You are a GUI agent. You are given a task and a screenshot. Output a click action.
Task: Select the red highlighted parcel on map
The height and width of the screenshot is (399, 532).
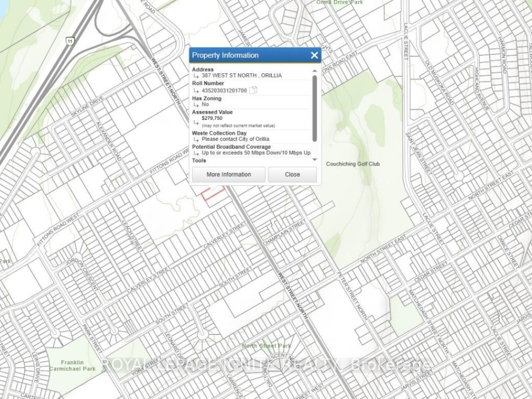[214, 192]
